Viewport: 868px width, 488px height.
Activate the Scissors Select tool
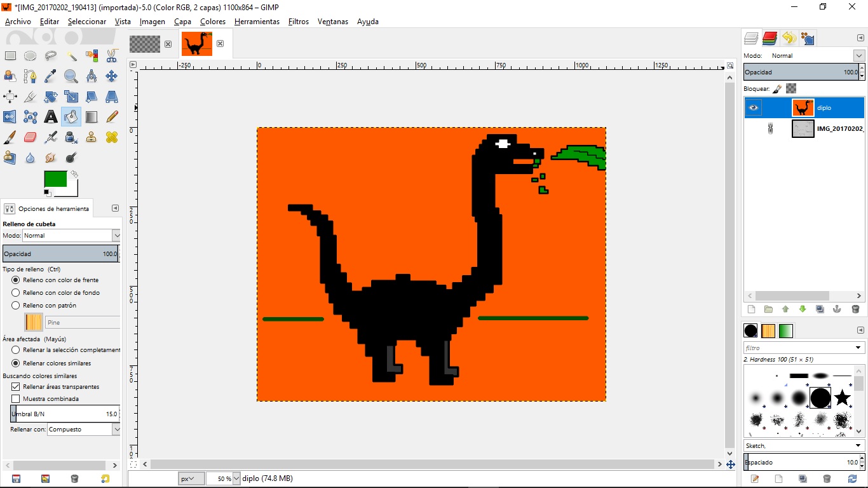[112, 56]
